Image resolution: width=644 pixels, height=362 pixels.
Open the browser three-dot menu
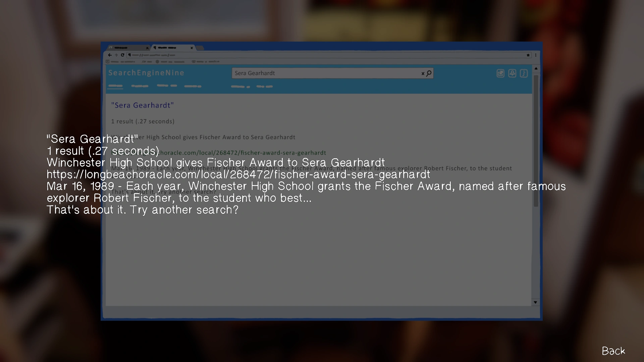pyautogui.click(x=536, y=55)
